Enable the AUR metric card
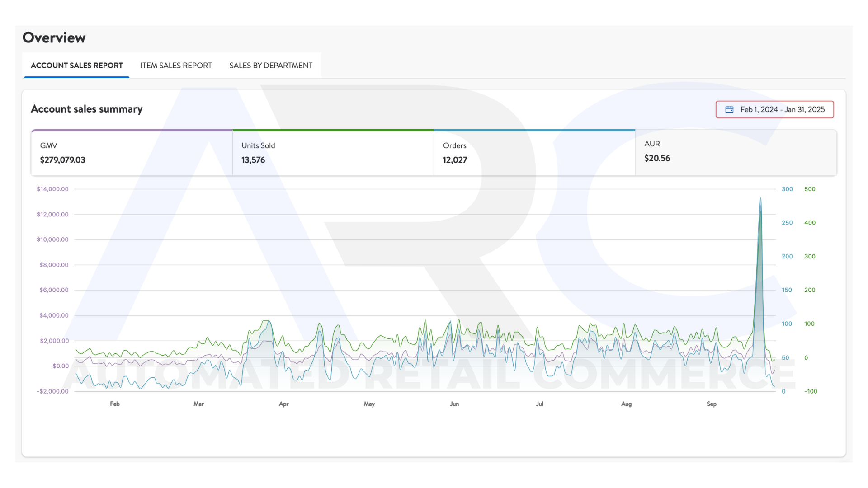 point(736,152)
